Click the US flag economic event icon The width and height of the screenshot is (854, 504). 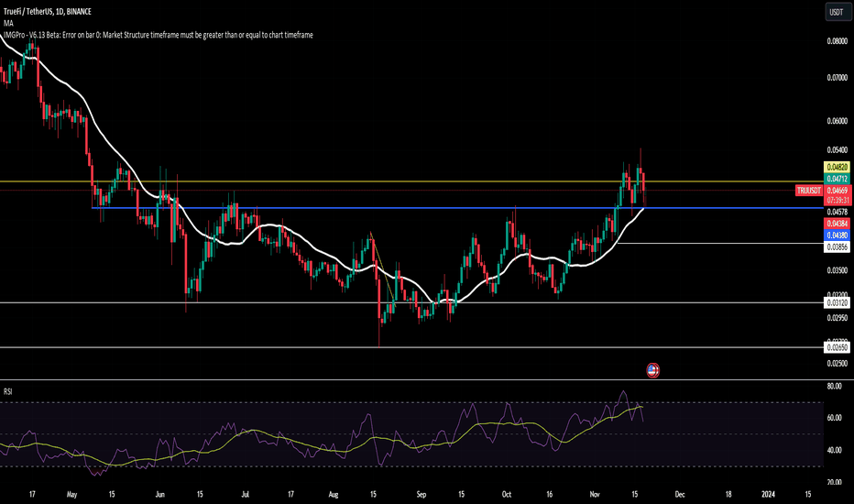651,370
